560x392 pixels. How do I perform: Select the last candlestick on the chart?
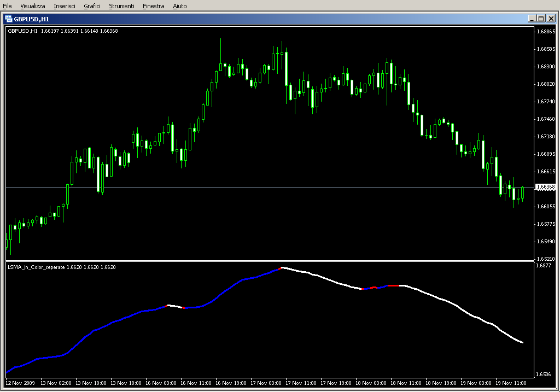coord(522,193)
